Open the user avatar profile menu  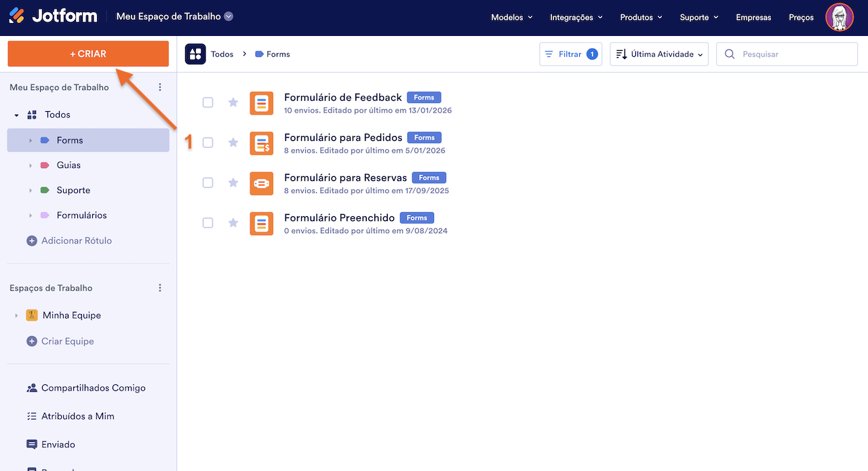pos(839,18)
